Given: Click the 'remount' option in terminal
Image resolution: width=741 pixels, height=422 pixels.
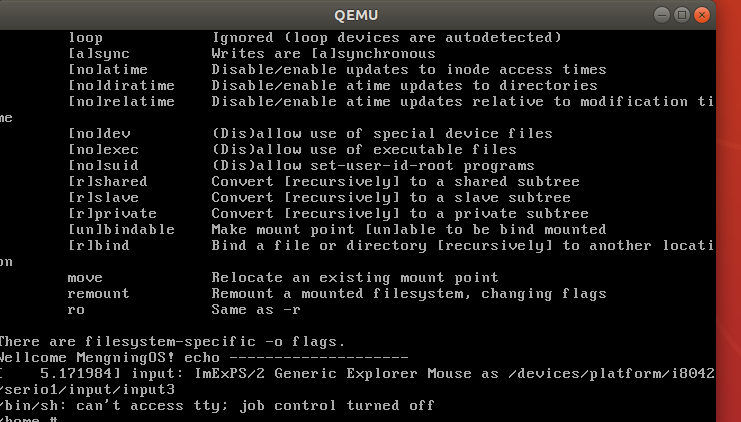Looking at the screenshot, I should 98,294.
